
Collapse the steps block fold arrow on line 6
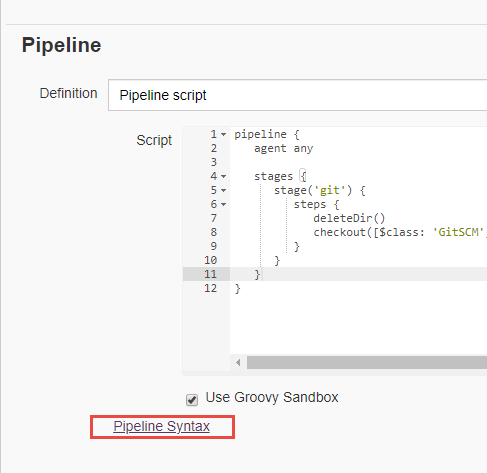point(223,204)
